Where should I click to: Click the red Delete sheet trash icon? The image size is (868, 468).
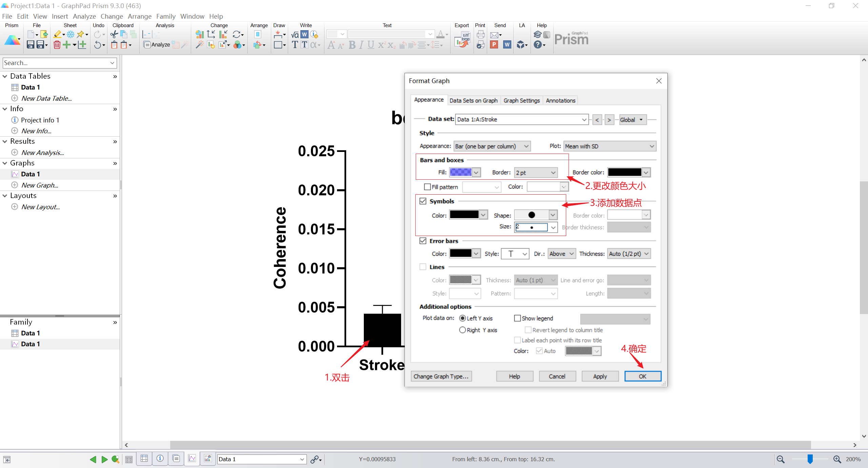[57, 45]
